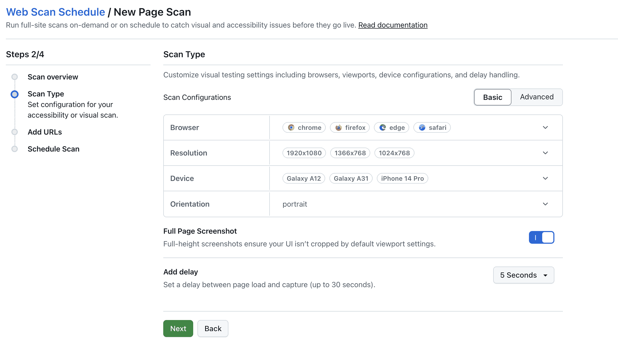Screen dimensions: 618x364
Task: Go to Web Scan Schedule breadcrumb
Action: (x=56, y=12)
